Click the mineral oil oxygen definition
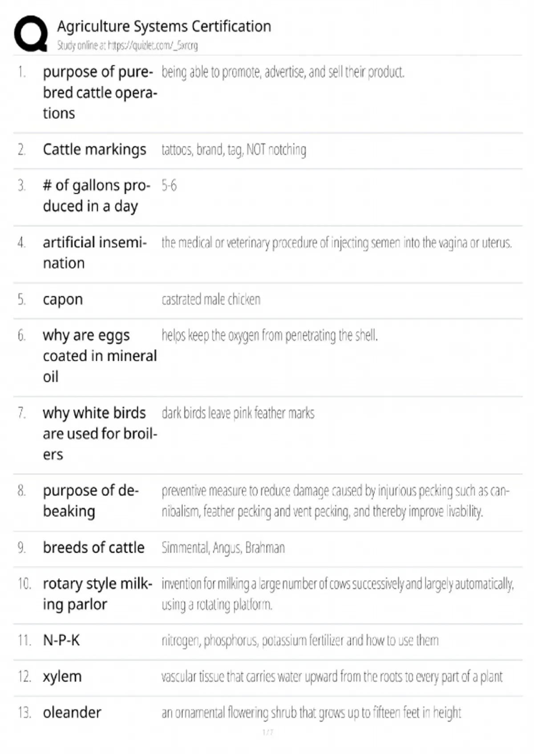The height and width of the screenshot is (756, 534). tap(270, 335)
